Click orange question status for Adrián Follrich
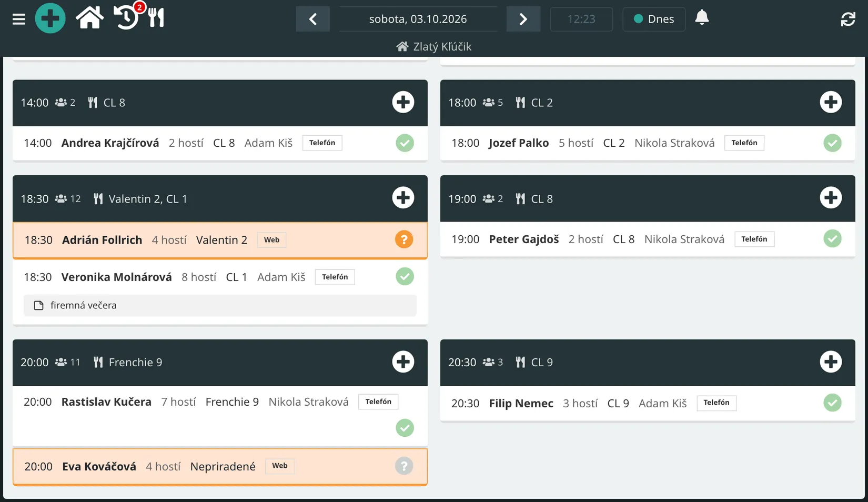Screen dimensions: 868x502 [x=404, y=240]
